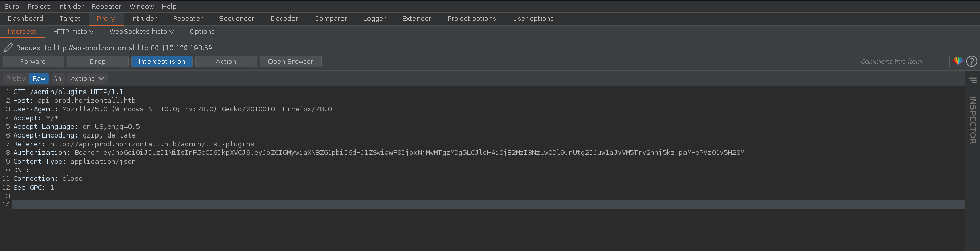Open the Burp menu
The image size is (980, 251).
[x=11, y=6]
